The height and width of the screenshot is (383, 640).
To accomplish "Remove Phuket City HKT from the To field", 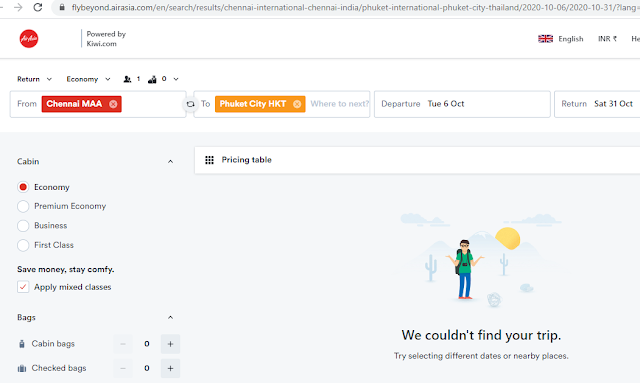I will point(297,104).
